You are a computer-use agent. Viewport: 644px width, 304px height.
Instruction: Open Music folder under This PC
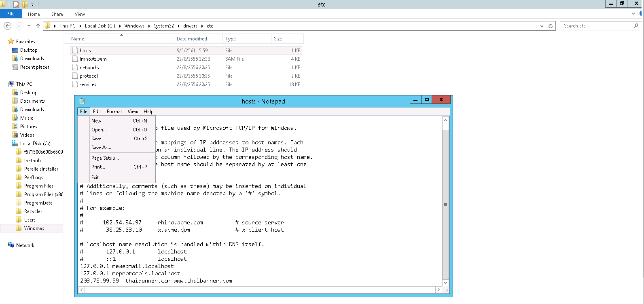coord(27,118)
